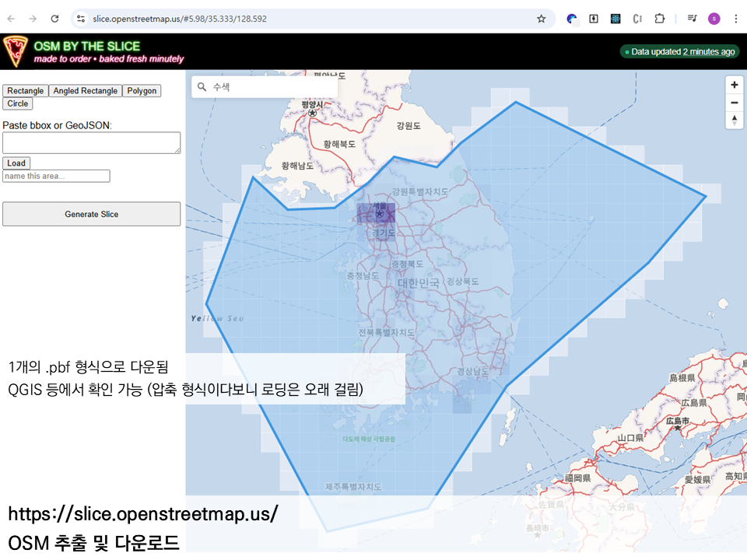Go forward in browser history

point(33,19)
